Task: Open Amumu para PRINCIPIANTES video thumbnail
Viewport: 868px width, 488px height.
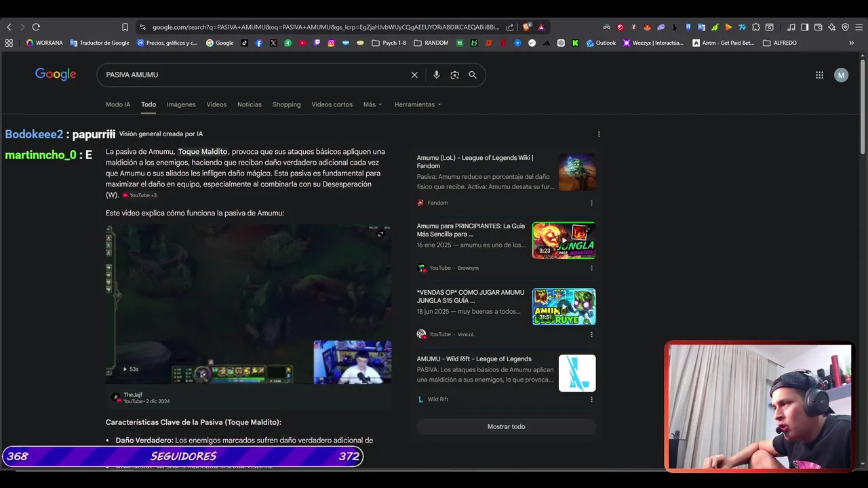Action: (x=564, y=240)
